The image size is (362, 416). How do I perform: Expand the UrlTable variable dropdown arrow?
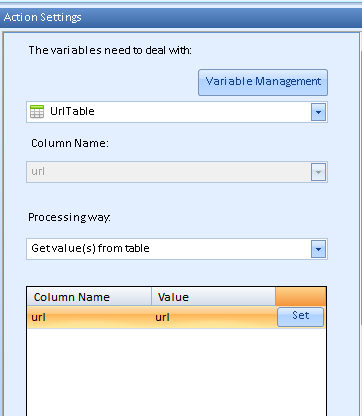tap(318, 112)
